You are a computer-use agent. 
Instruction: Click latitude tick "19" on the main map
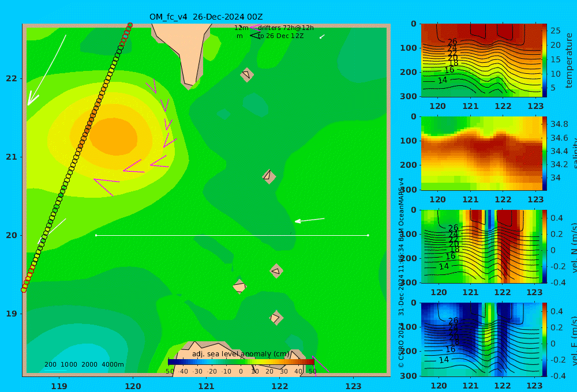tap(12, 314)
